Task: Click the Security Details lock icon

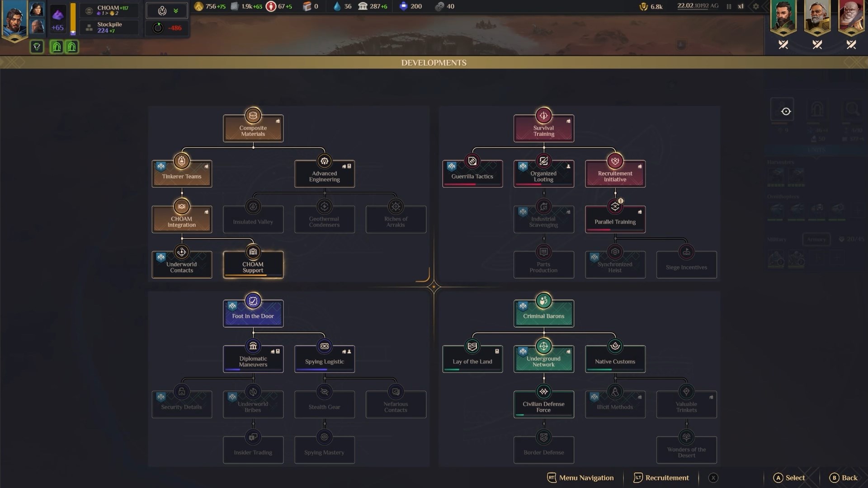Action: coord(182,392)
